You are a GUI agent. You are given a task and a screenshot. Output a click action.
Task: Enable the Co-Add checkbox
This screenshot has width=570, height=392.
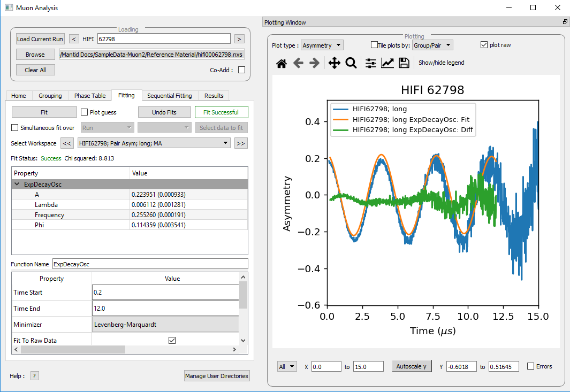[241, 70]
